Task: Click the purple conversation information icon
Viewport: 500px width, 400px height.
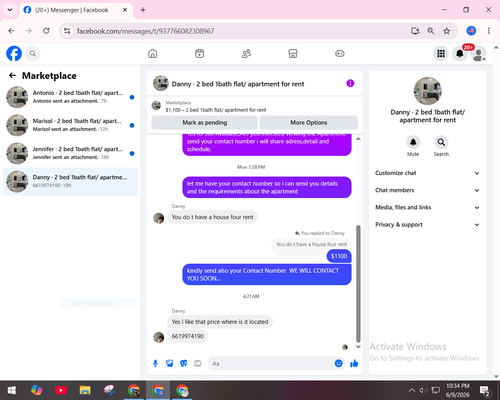Action: [350, 83]
